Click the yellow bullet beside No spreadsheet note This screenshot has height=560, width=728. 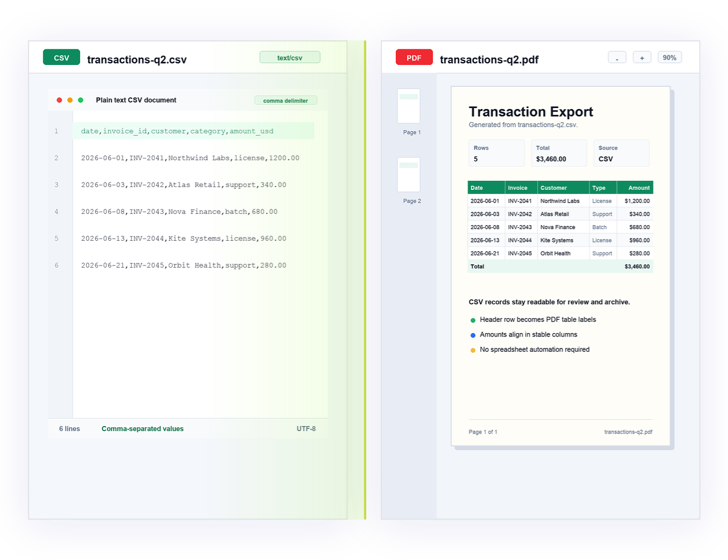click(473, 350)
